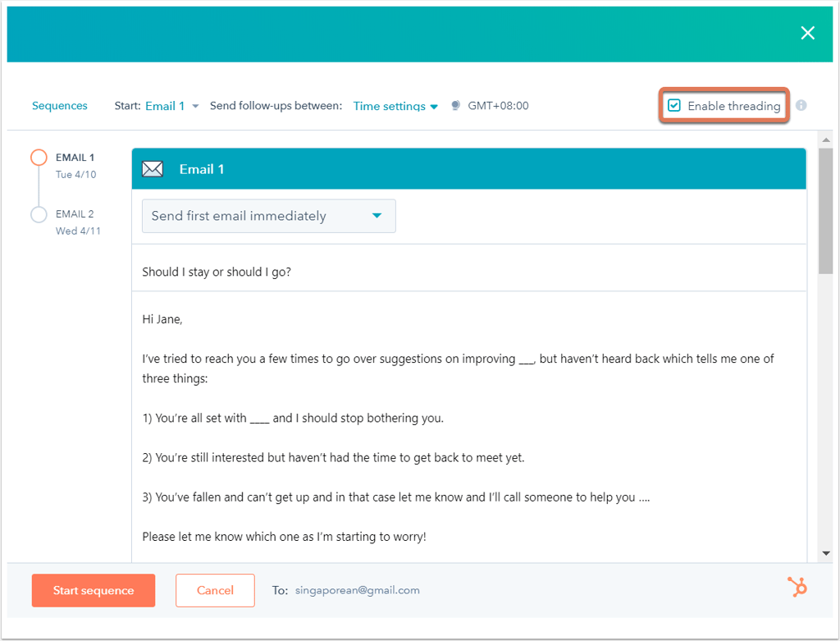Screen dimensions: 840x641
Task: Click the EMAIL 1 label in the timeline
Action: (75, 158)
